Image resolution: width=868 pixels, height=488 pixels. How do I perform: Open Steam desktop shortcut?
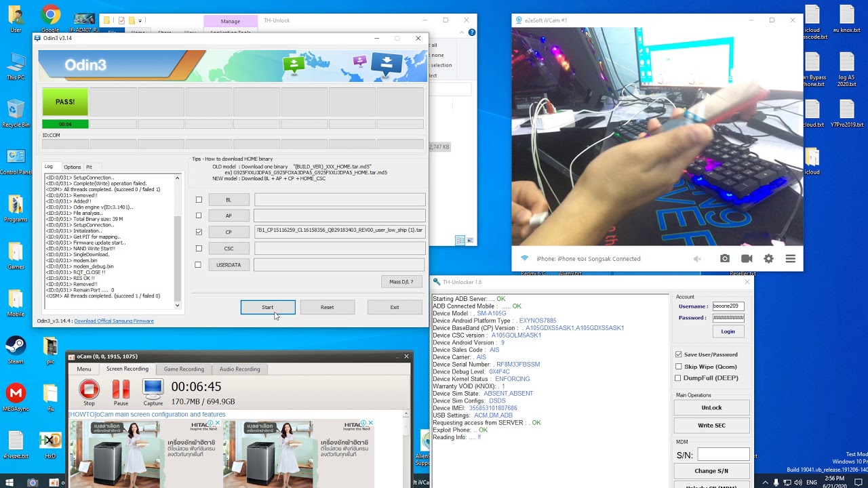(16, 350)
